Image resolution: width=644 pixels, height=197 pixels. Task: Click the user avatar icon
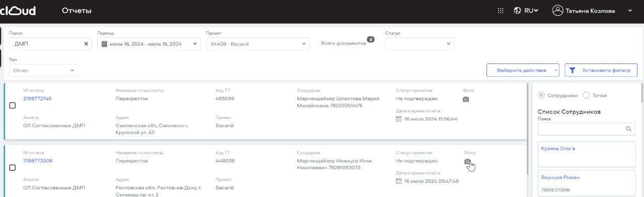tap(557, 11)
